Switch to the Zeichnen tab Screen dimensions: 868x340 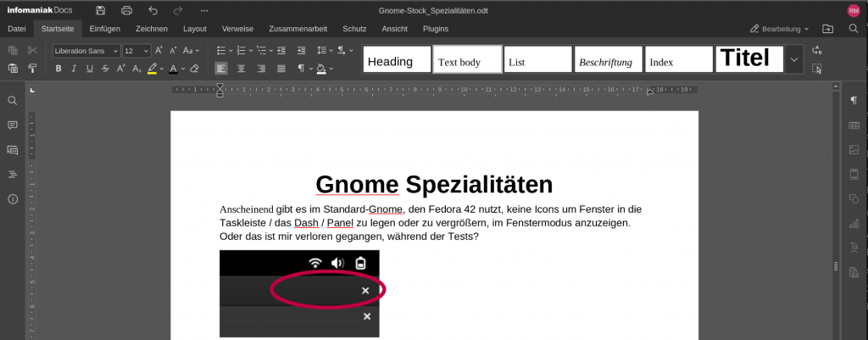point(152,29)
